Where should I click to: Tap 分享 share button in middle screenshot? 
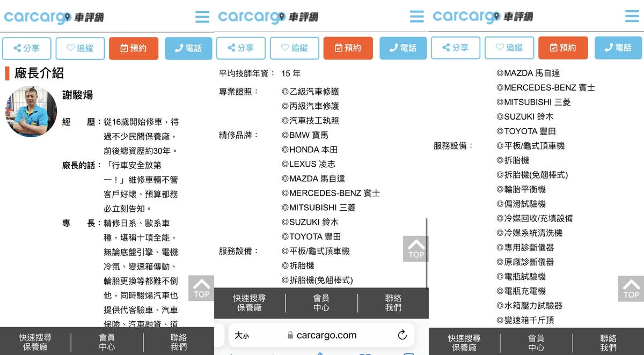click(x=241, y=48)
